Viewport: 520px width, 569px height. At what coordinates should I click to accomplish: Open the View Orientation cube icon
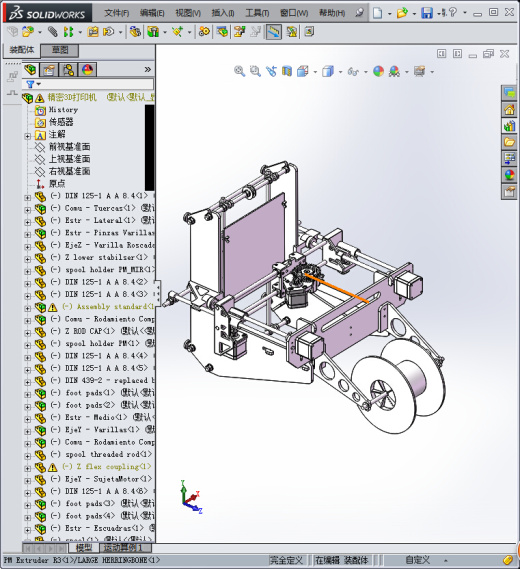pyautogui.click(x=303, y=71)
